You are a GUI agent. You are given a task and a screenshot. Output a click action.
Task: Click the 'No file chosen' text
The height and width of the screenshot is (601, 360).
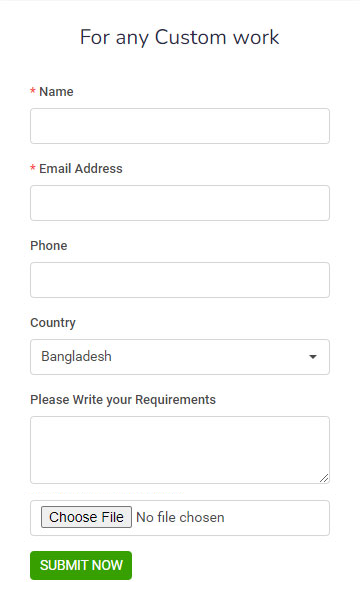pos(180,517)
